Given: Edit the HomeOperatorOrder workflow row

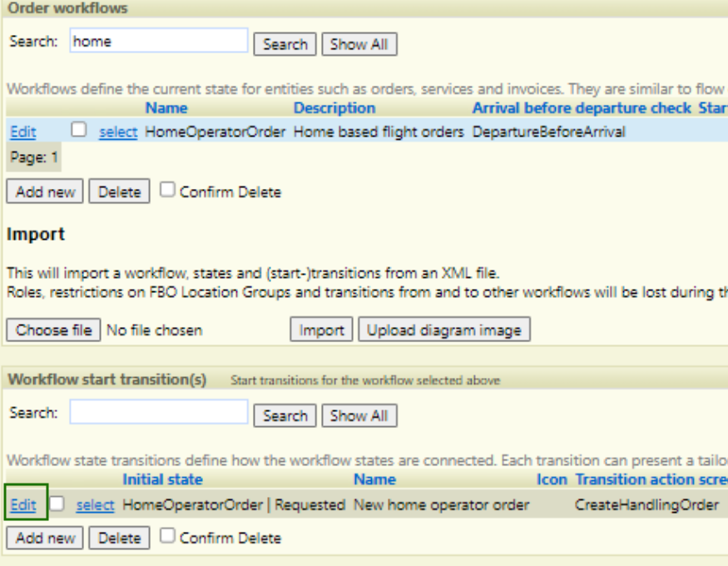Looking at the screenshot, I should (22, 132).
